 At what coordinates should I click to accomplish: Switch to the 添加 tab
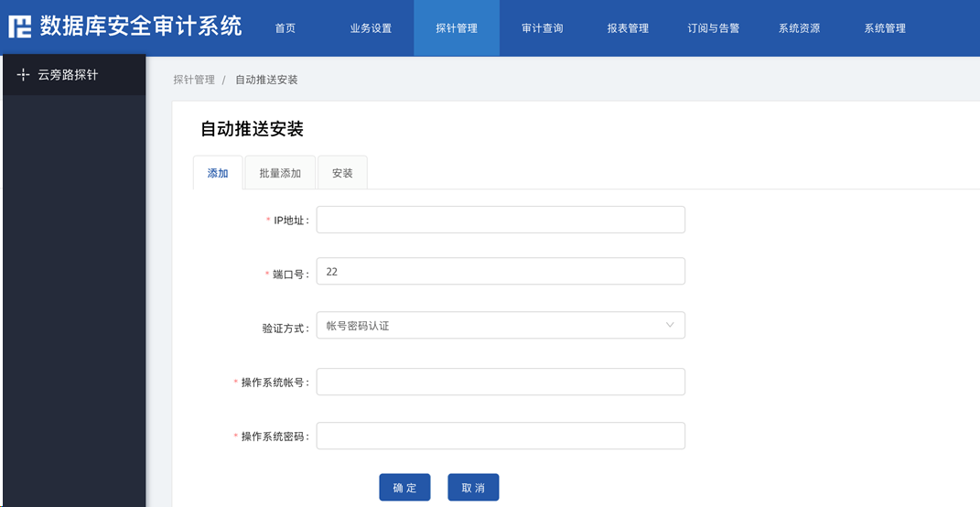click(218, 173)
